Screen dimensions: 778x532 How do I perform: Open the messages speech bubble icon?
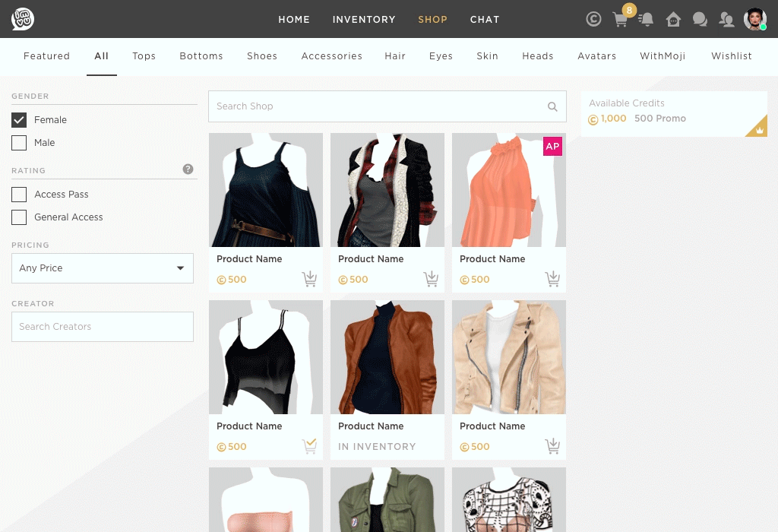[700, 19]
